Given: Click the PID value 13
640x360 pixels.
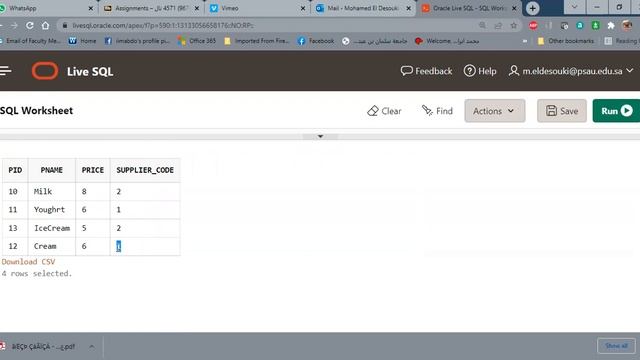Looking at the screenshot, I should coord(13,228).
